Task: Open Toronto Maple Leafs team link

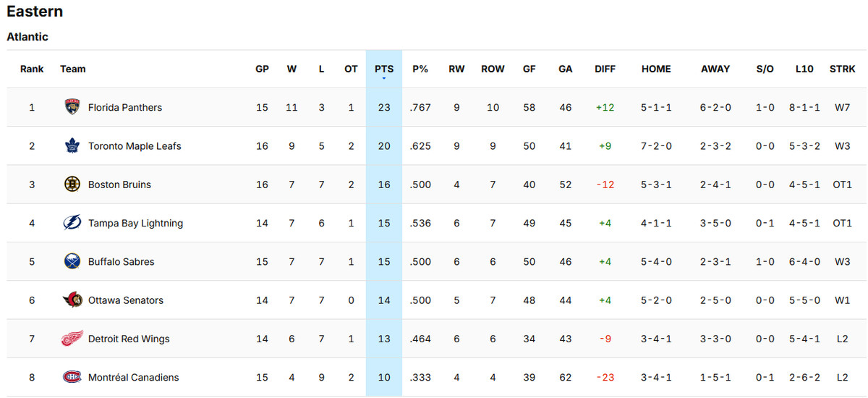Action: click(x=135, y=146)
